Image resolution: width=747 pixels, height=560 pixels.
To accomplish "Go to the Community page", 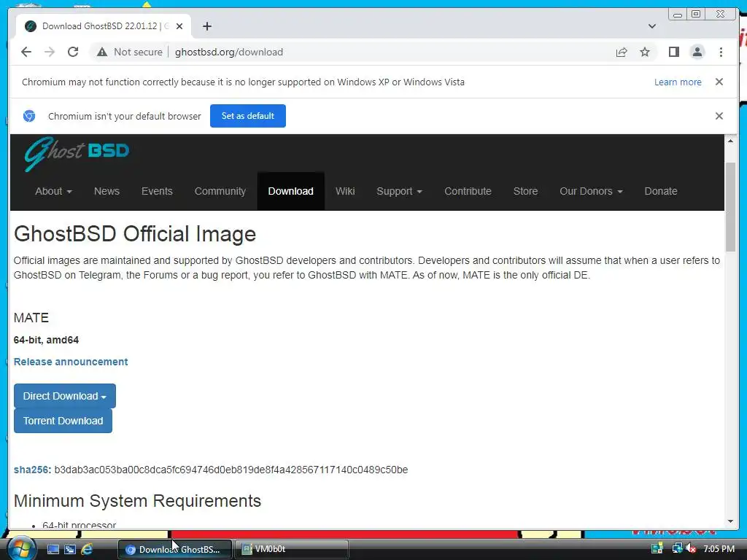I will click(220, 191).
